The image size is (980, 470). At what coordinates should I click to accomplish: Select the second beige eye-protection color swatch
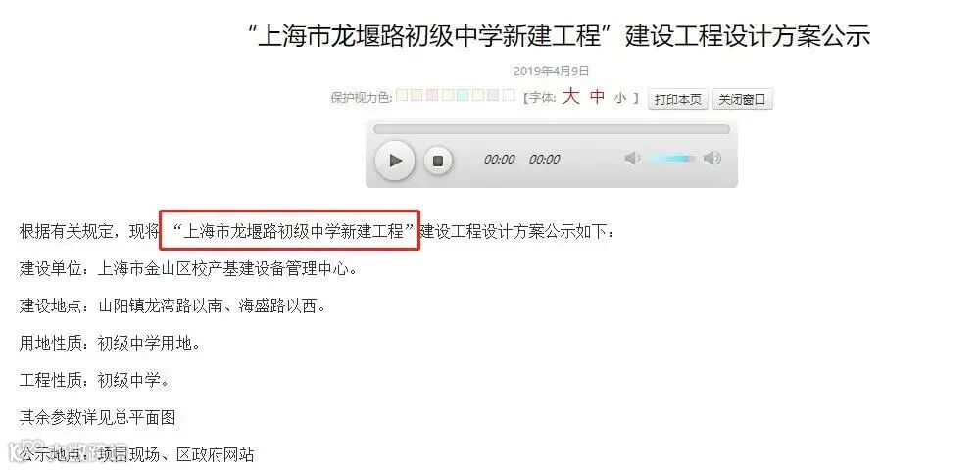[x=448, y=96]
